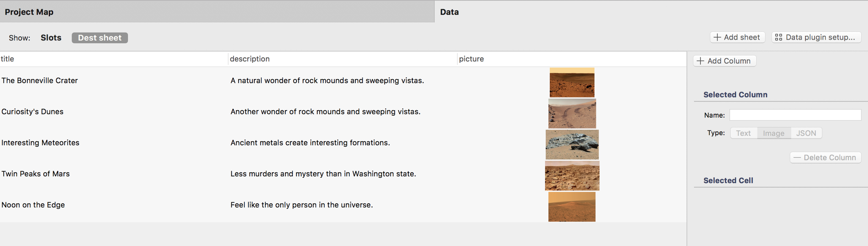868x246 pixels.
Task: Select the Dest sheet pill button
Action: pyautogui.click(x=100, y=38)
